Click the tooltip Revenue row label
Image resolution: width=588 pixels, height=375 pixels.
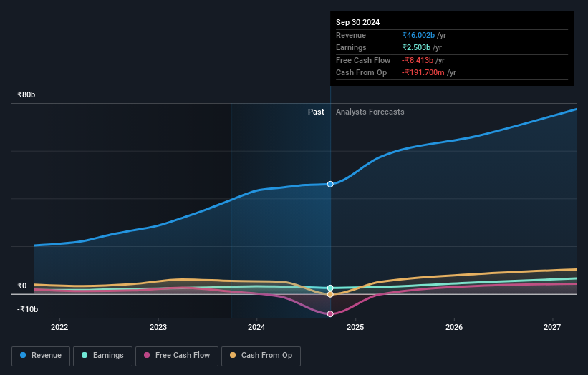coord(351,35)
